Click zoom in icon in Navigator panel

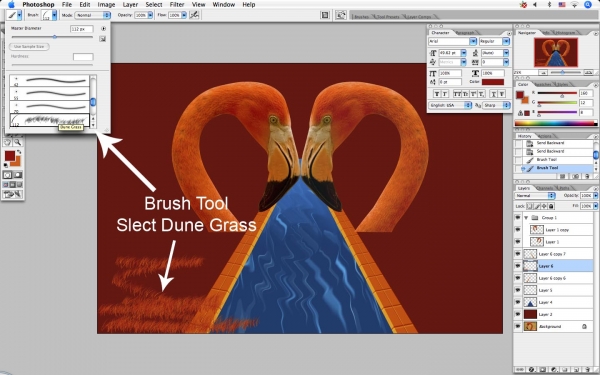click(x=589, y=72)
